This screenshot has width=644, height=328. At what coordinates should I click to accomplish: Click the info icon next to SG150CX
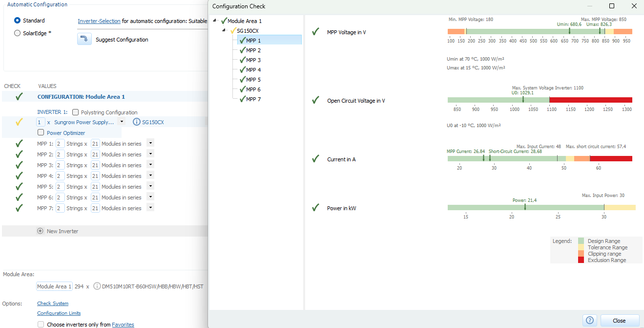coord(137,122)
